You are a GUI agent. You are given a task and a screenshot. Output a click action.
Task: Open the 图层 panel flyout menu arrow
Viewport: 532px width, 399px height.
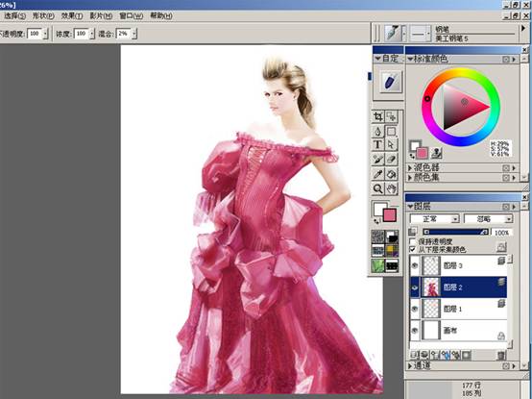point(514,207)
